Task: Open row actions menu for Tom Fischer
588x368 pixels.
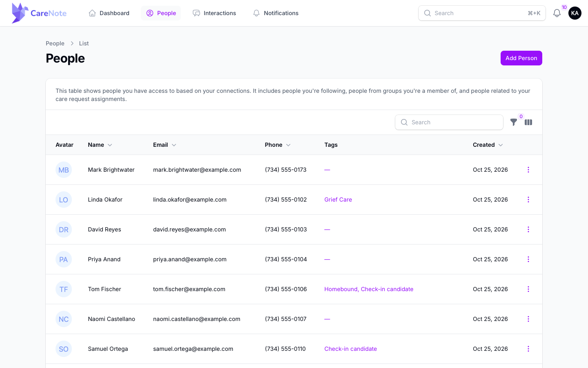Action: pos(528,289)
